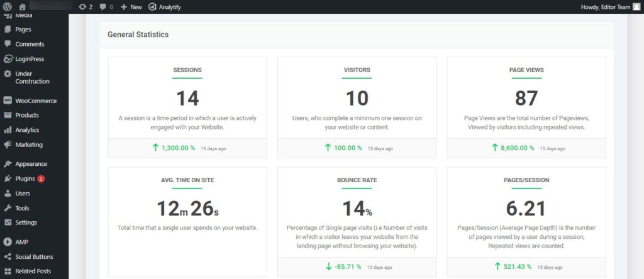The width and height of the screenshot is (644, 279).
Task: Click the Page Views value 87
Action: [x=526, y=99]
